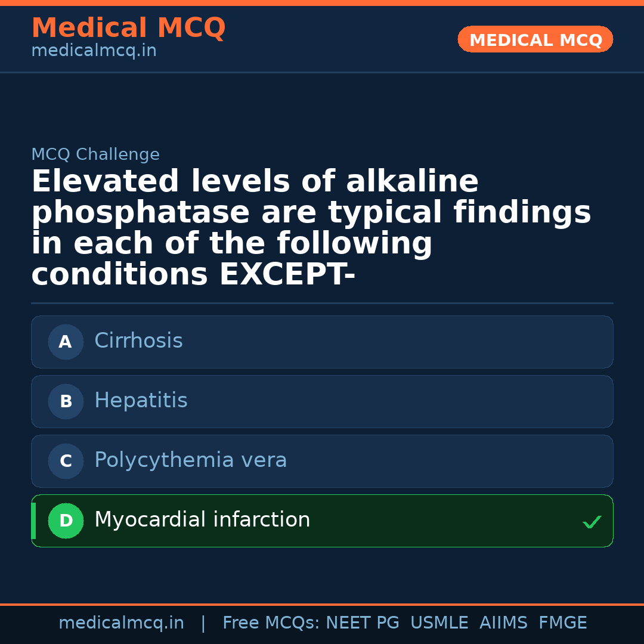The width and height of the screenshot is (644, 644).
Task: Open the Medical MCQ orange title
Action: coord(128,27)
